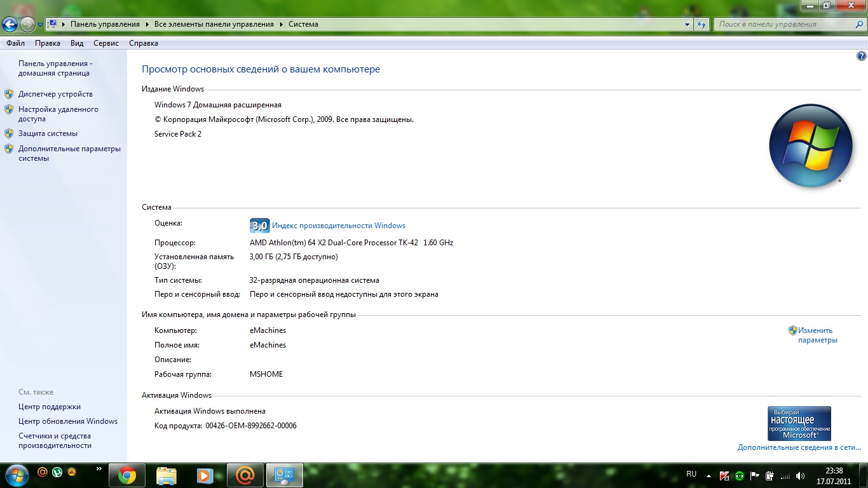Open Дополнительные сведения в сети link
This screenshot has height=488, width=868.
pyautogui.click(x=799, y=447)
